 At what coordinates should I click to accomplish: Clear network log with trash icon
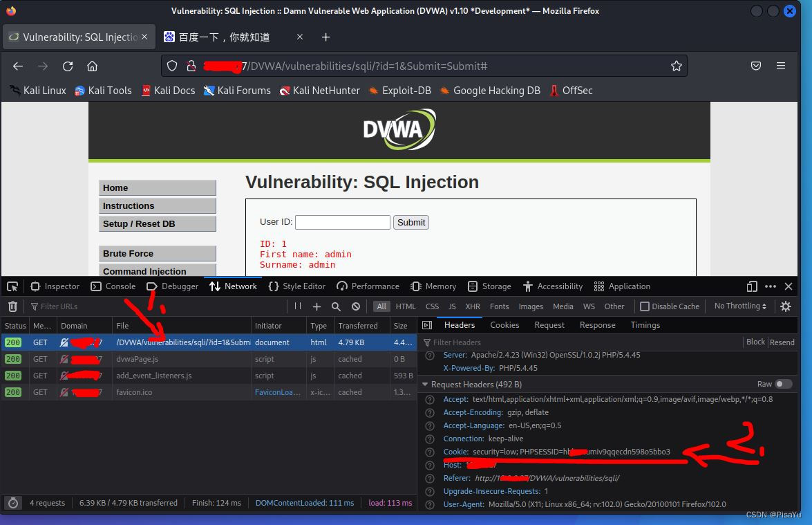(x=13, y=306)
